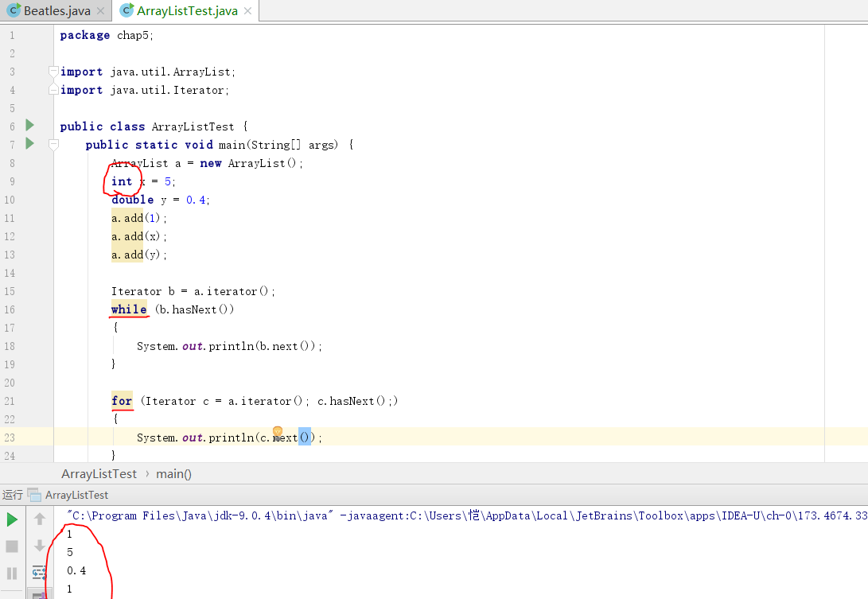
Task: Close the ArrayListTest.java tab
Action: point(248,11)
